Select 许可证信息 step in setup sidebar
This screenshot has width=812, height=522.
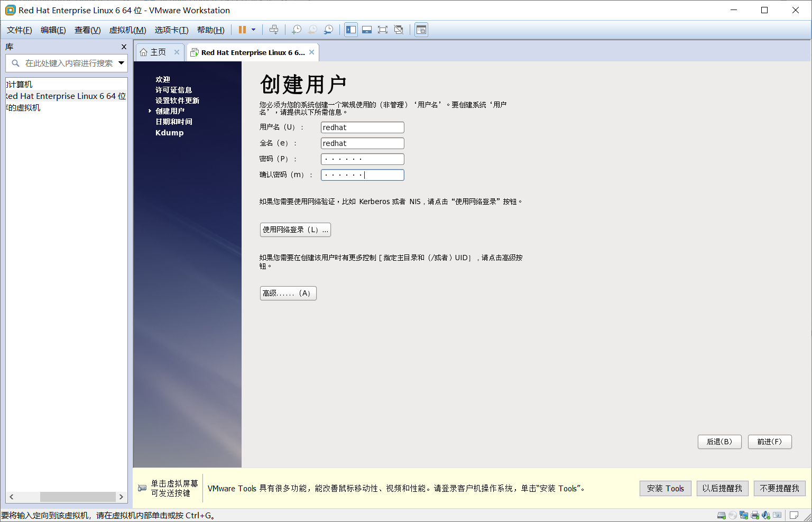(x=173, y=90)
